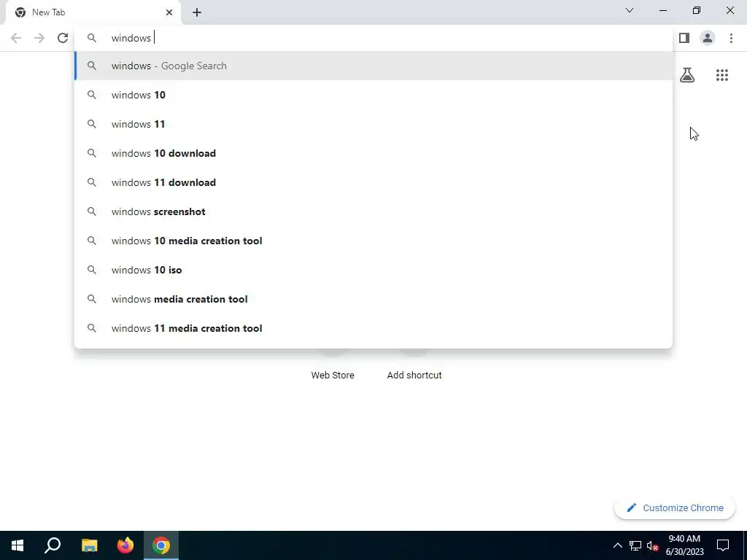Viewport: 747px width, 560px height.
Task: Close the New Tab tab
Action: 169,12
